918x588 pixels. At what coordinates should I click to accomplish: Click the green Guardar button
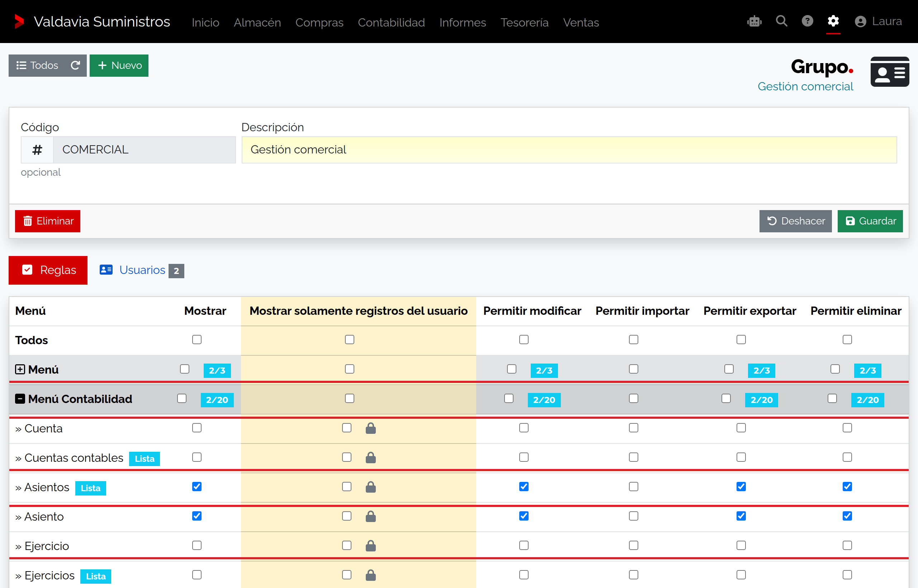pos(870,221)
